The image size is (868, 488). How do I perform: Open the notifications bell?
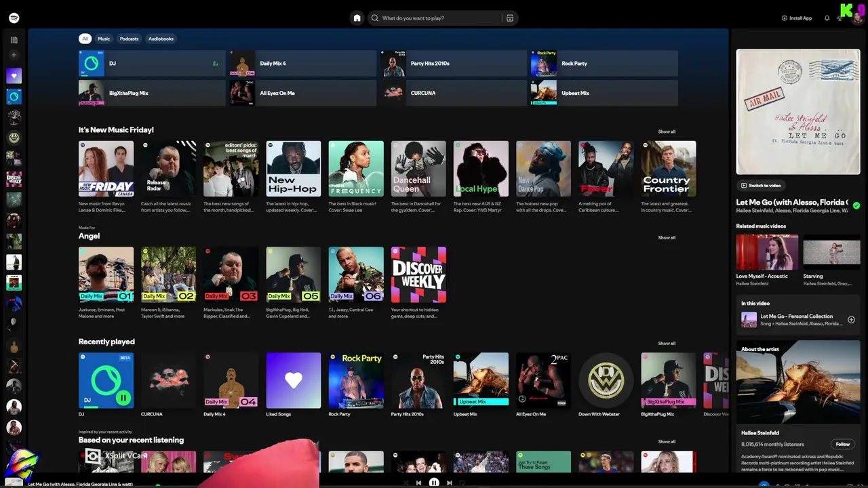827,18
